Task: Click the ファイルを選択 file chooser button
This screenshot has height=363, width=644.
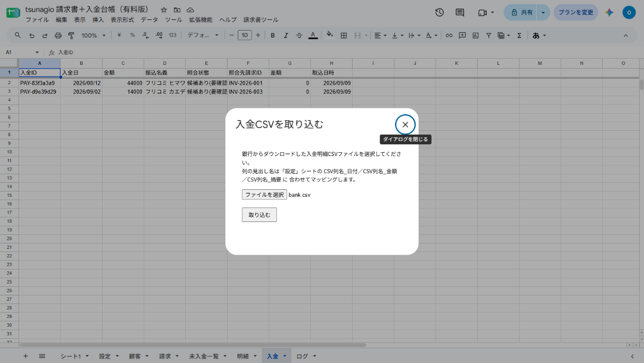Action: coord(264,195)
